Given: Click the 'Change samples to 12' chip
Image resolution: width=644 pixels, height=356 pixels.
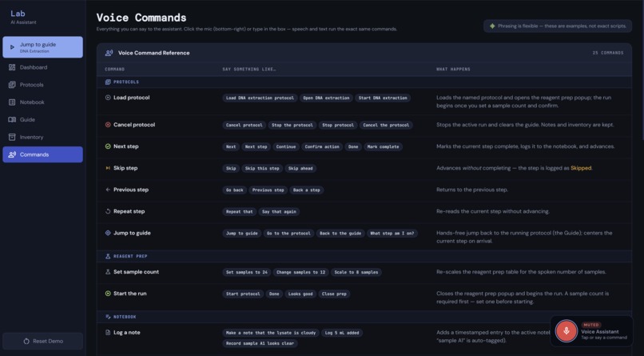Looking at the screenshot, I should pos(300,272).
